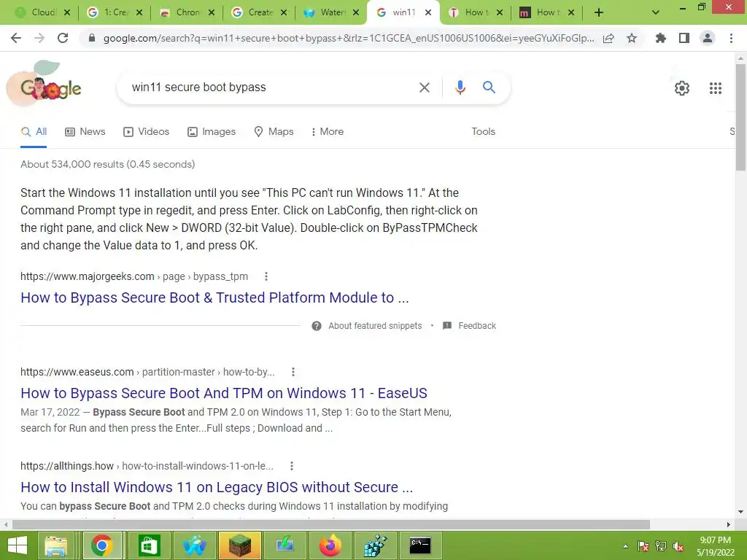747x560 pixels.
Task: Close the current win11 tab
Action: coord(428,13)
